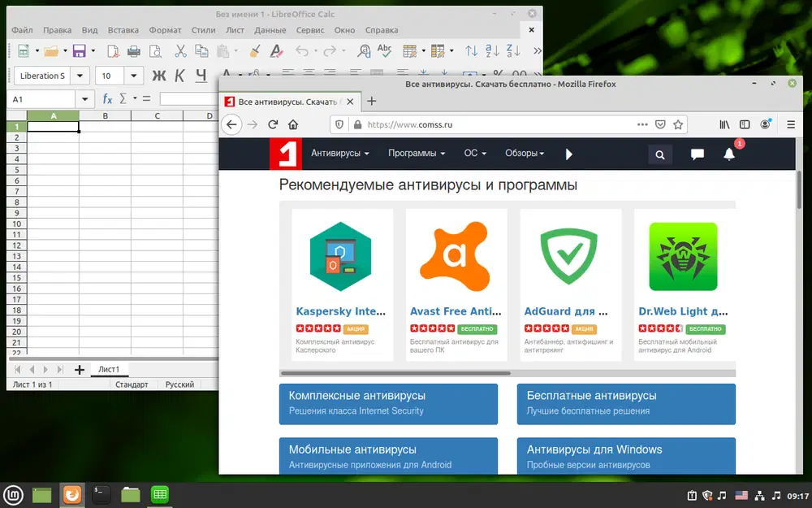The width and height of the screenshot is (812, 508).
Task: Open Find & Replace icon in Calc
Action: 364,50
